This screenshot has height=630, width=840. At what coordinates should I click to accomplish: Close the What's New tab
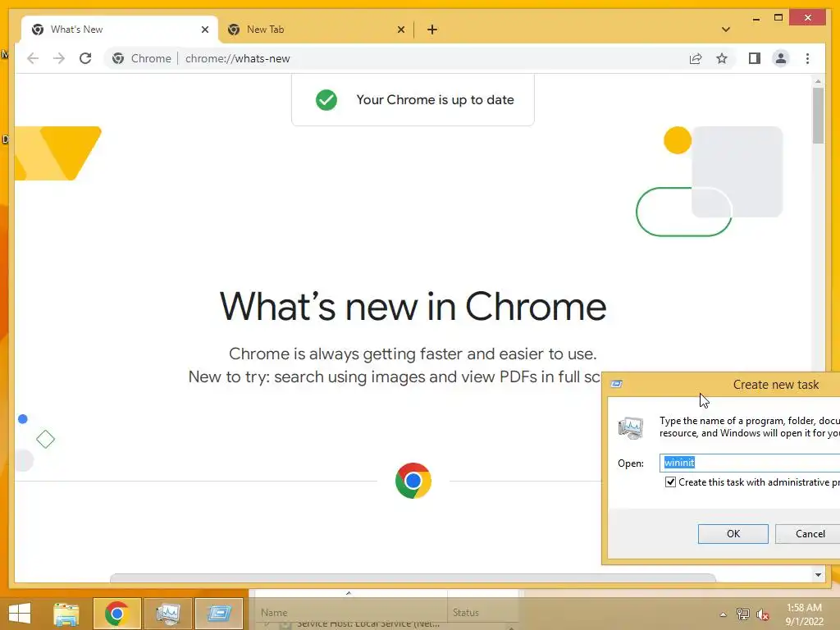[204, 30]
